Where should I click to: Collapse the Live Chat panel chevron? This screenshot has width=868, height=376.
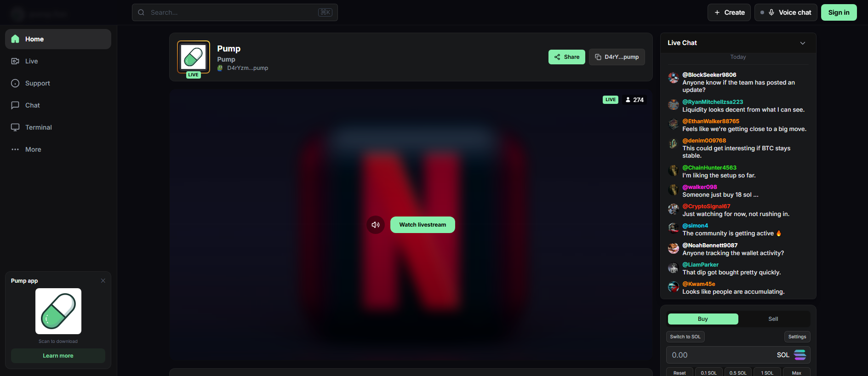(803, 43)
